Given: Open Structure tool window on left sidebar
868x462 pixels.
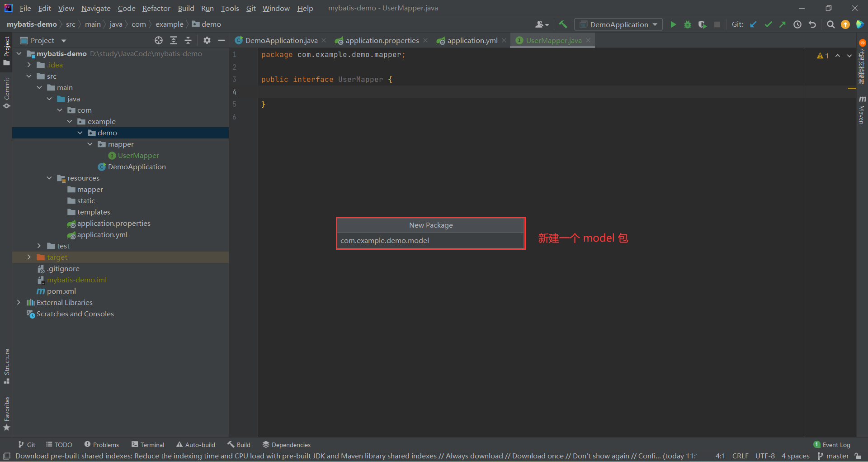Looking at the screenshot, I should (6, 367).
